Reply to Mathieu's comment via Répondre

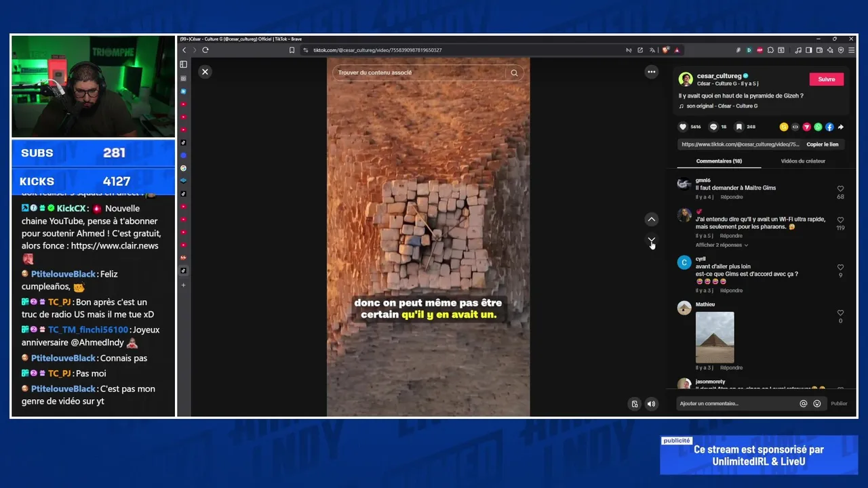click(732, 368)
